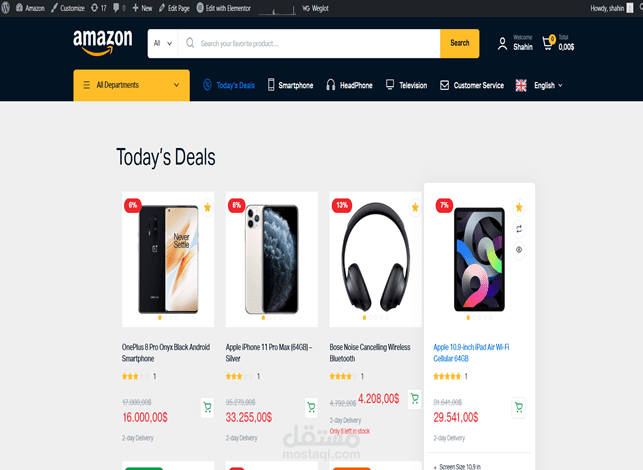This screenshot has width=643, height=470.
Task: Open the user account icon
Action: coord(502,43)
